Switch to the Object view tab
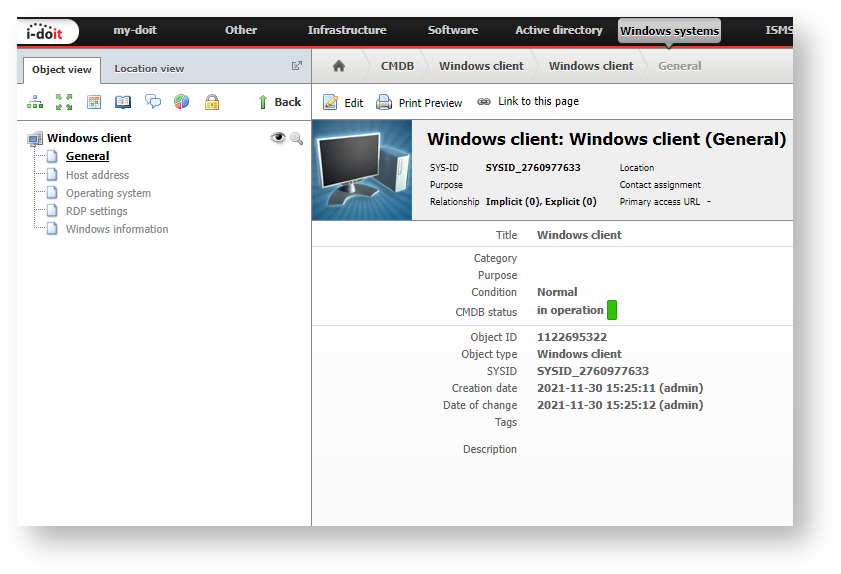The image size is (841, 574). (x=62, y=70)
